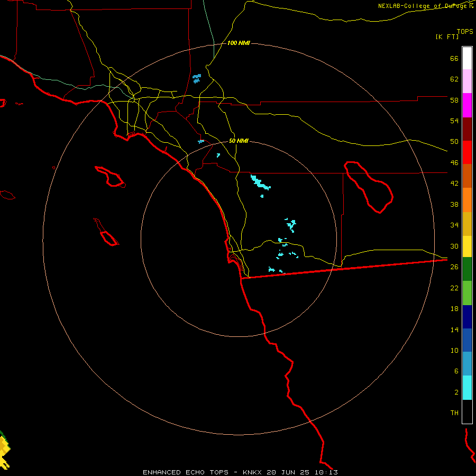The height and width of the screenshot is (476, 476).
Task: Select the "54" legend value
Action: [454, 121]
